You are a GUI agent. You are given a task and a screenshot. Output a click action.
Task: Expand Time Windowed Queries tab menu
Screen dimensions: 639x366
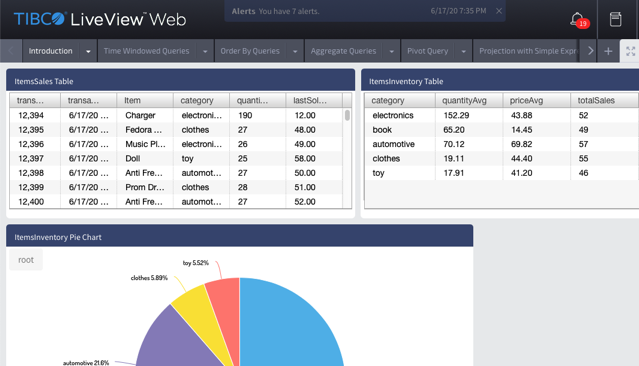tap(205, 51)
